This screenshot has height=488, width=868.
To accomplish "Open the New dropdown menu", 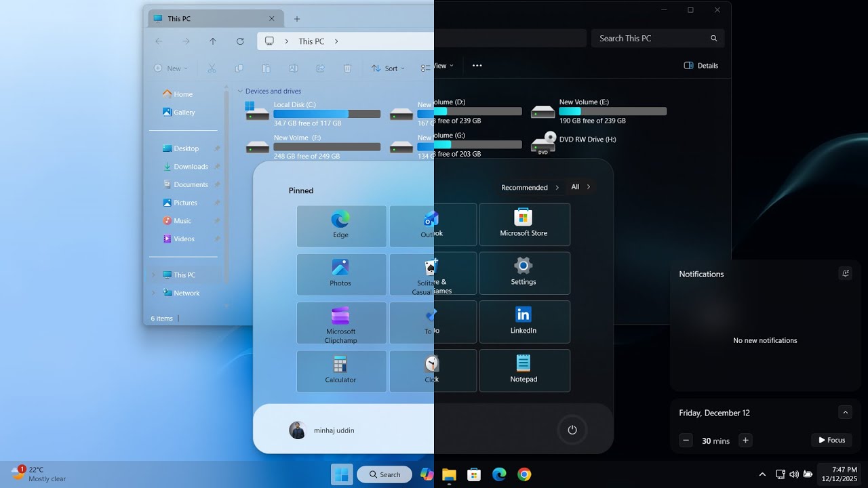I will pos(171,68).
